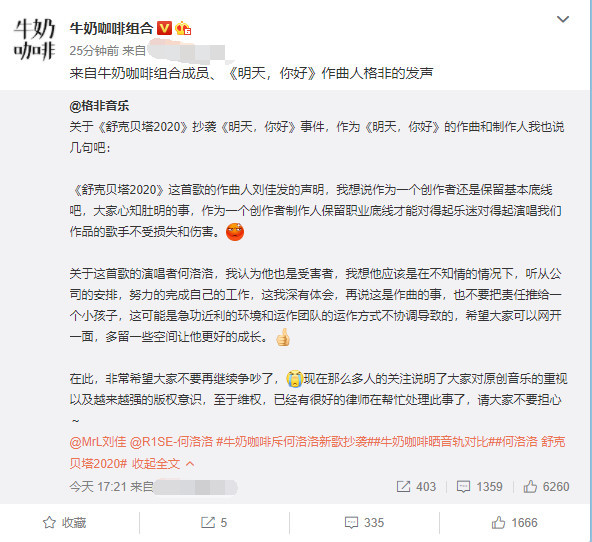
Task: Click the crown membership badge icon
Action: [183, 28]
